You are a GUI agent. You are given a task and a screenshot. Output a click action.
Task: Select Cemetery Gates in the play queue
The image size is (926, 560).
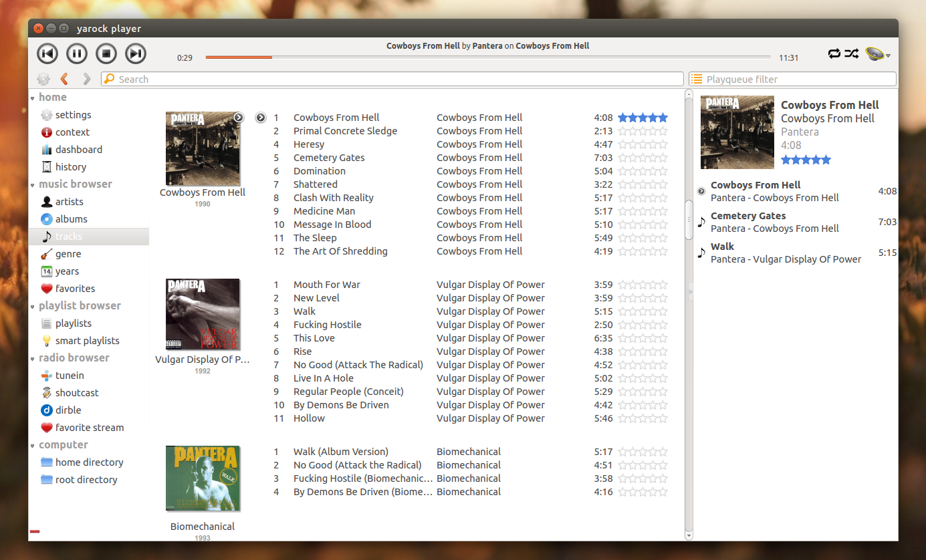click(796, 222)
